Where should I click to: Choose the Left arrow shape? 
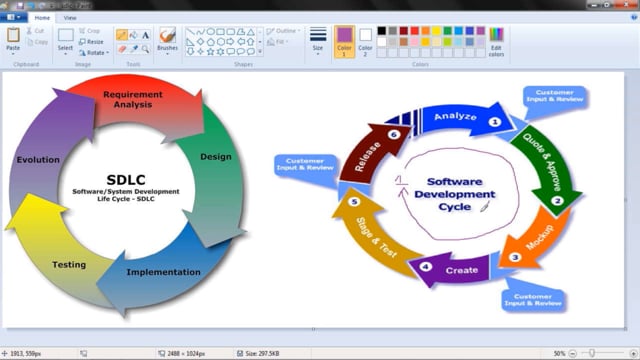tap(241, 42)
